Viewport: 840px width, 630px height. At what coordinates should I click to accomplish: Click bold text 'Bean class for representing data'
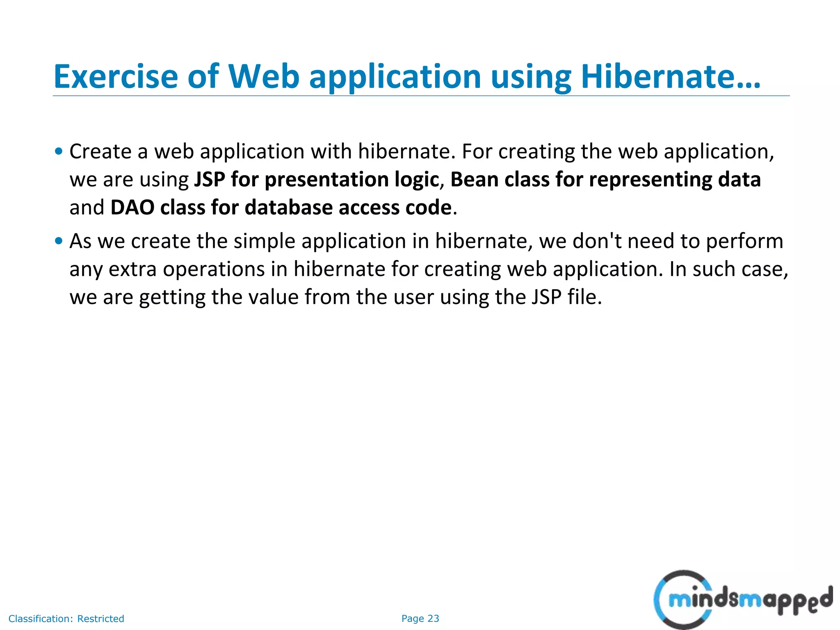pyautogui.click(x=605, y=180)
